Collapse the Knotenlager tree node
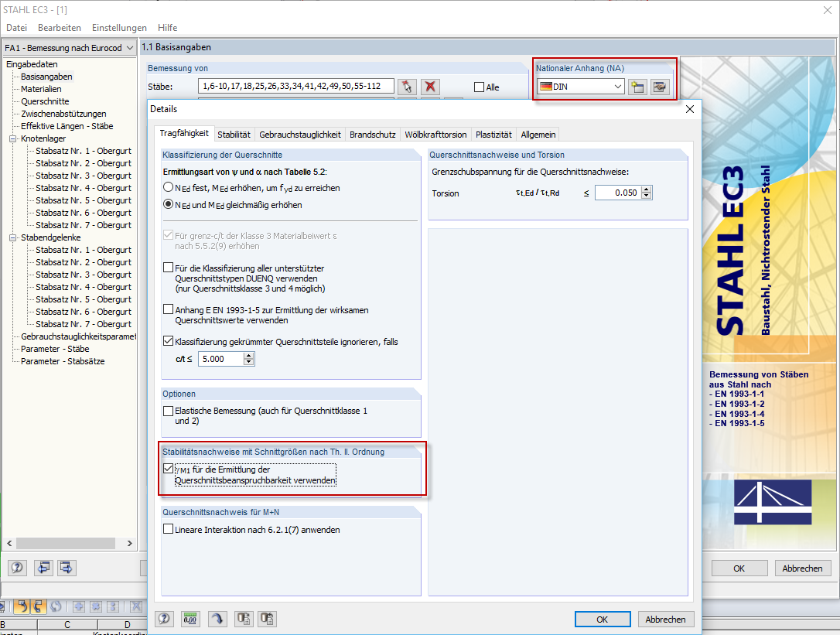Image resolution: width=840 pixels, height=635 pixels. tap(13, 138)
